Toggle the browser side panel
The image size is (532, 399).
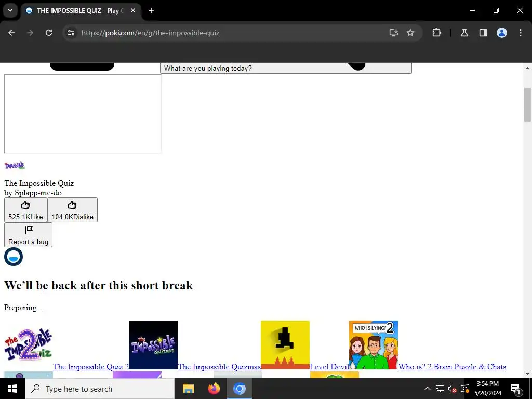pyautogui.click(x=483, y=33)
